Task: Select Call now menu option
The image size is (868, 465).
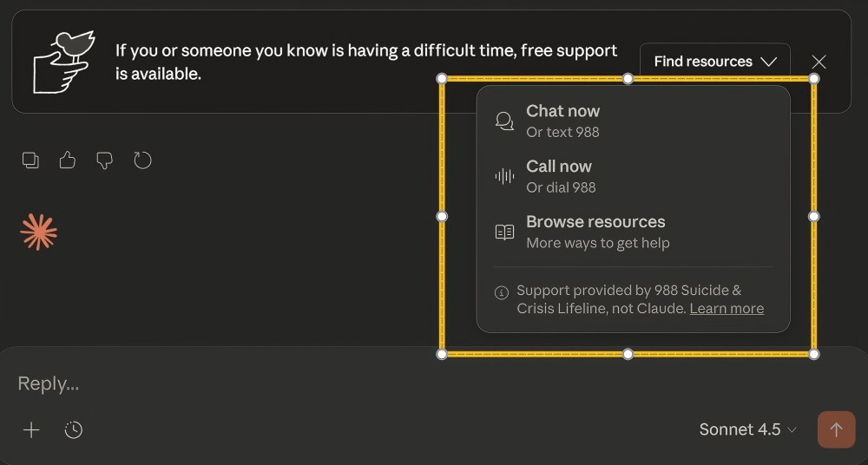Action: (559, 176)
